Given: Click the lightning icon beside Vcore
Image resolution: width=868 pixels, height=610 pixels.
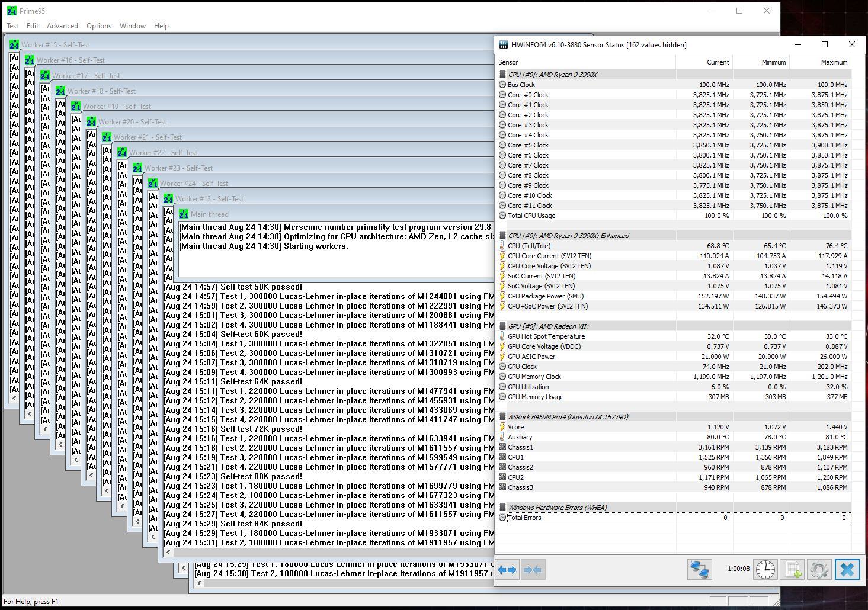Looking at the screenshot, I should pos(502,427).
